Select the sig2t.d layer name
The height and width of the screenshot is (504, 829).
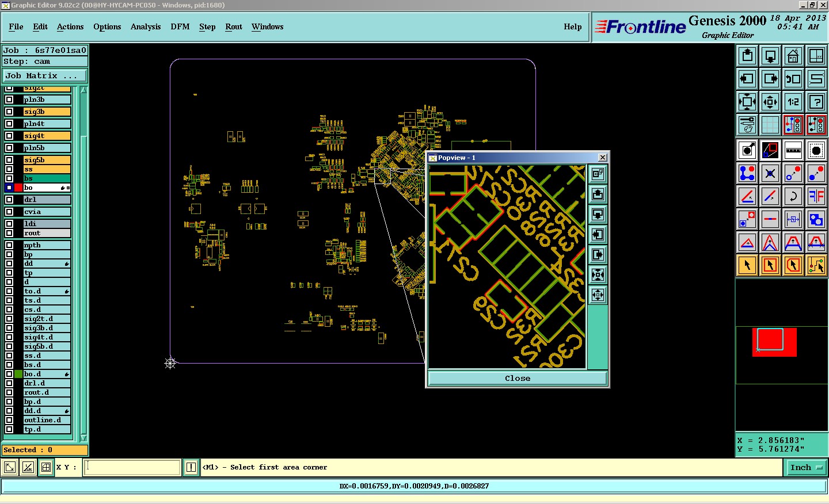coord(47,319)
